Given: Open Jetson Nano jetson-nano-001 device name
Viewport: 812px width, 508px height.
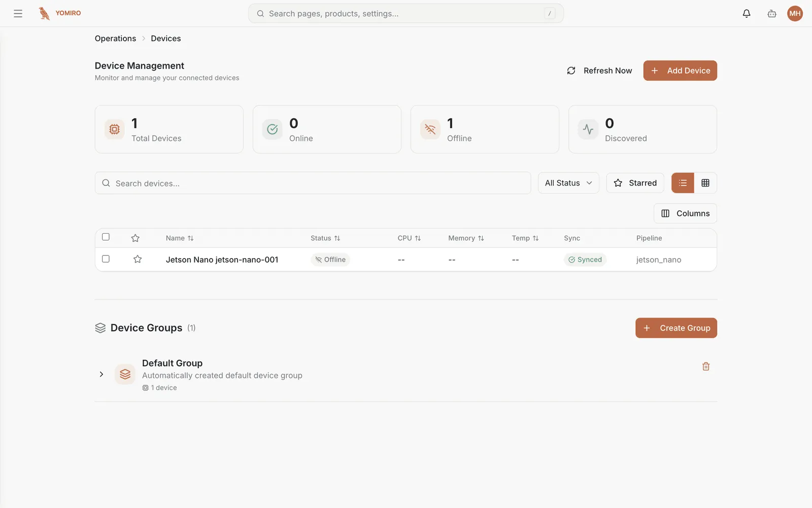Looking at the screenshot, I should click(x=222, y=260).
